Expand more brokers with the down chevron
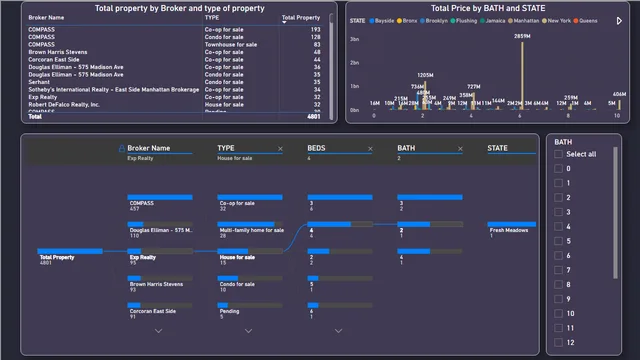 [158, 331]
